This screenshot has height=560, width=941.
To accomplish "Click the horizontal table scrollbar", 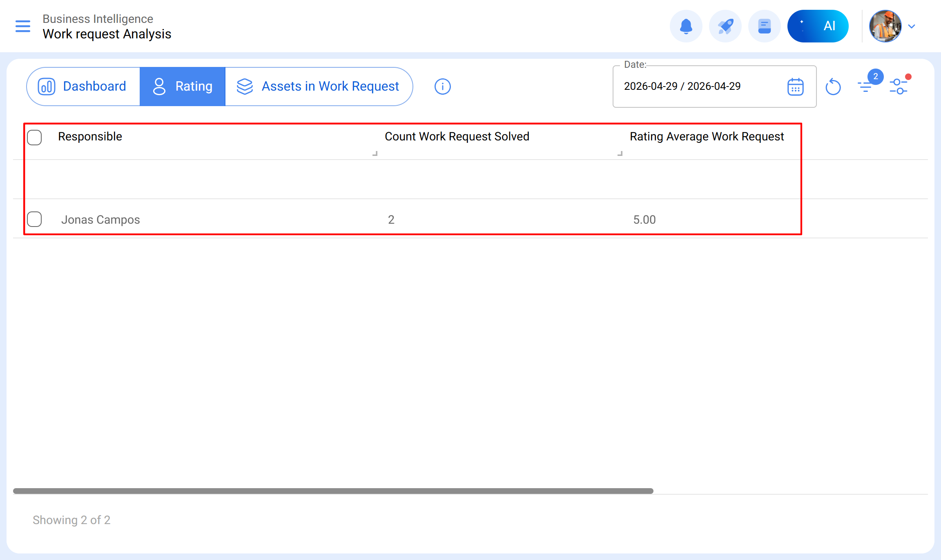I will click(333, 491).
